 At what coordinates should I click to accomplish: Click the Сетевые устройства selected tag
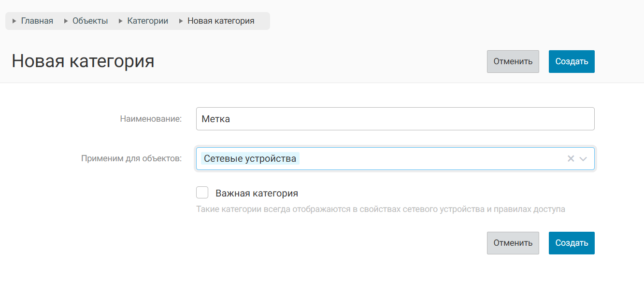[x=250, y=159]
